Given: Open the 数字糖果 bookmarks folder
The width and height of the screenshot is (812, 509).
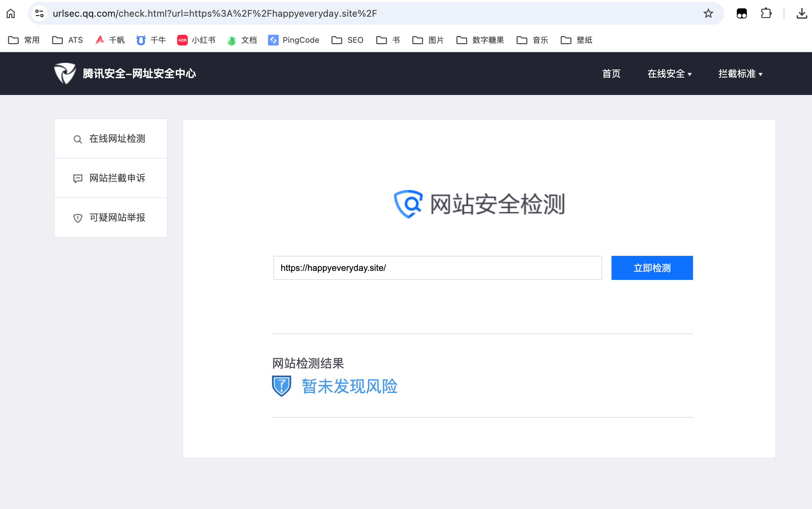Looking at the screenshot, I should pyautogui.click(x=480, y=40).
